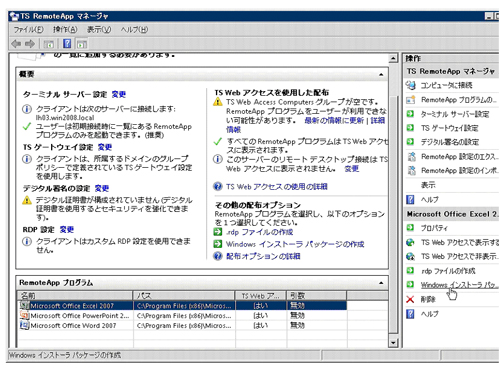
Task: Click はい cell in Word 2007 row
Action: [260, 325]
